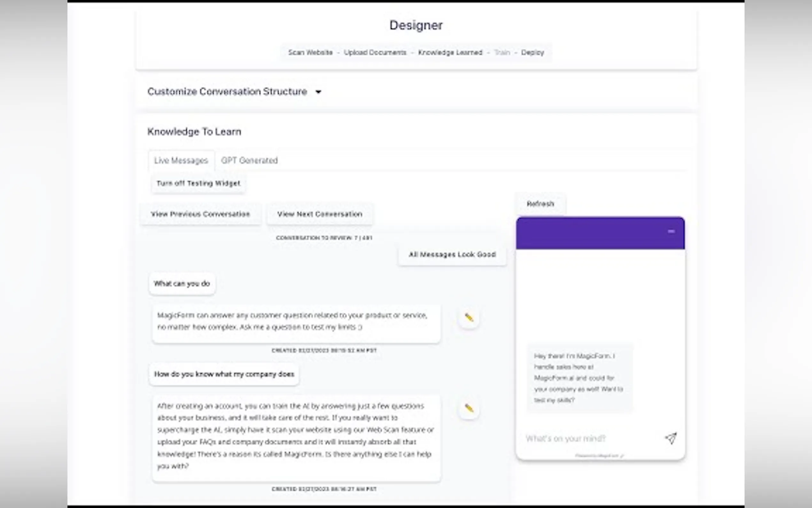This screenshot has width=812, height=508.
Task: Expand Customize Conversation Structure dropdown arrow
Action: (x=318, y=92)
